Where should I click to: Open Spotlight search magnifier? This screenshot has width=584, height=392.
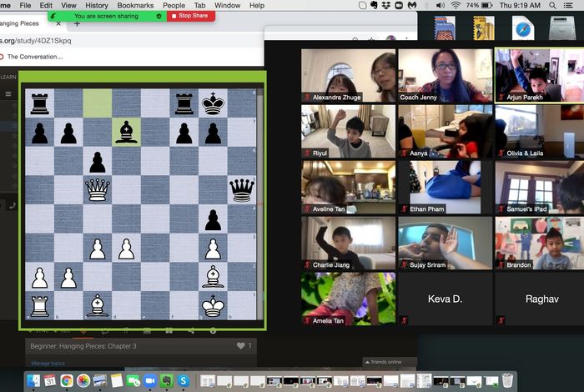[x=552, y=5]
